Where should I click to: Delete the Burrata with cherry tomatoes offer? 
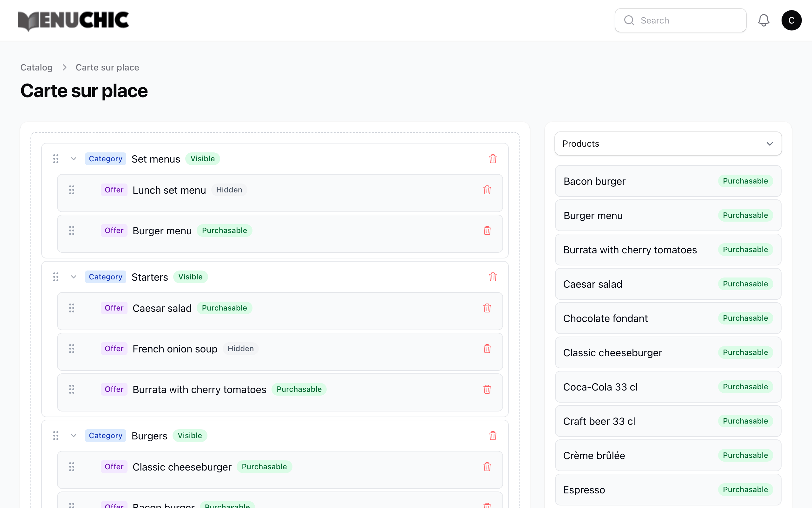[x=487, y=389]
